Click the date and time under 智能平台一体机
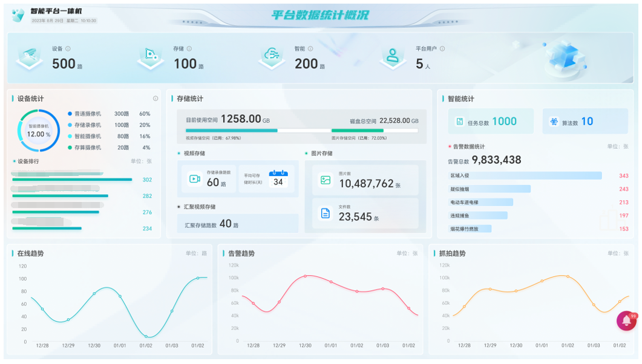 click(x=64, y=21)
